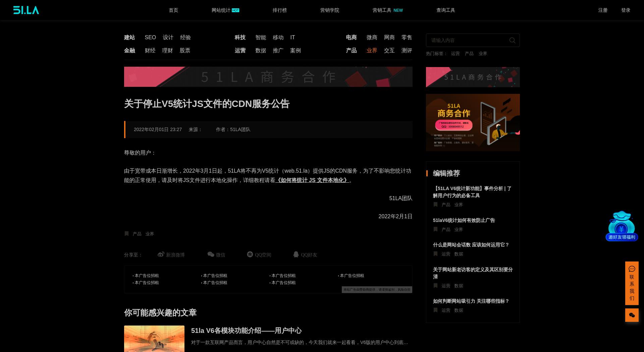The image size is (644, 352).
Task: Select the 移动 subcategory
Action: point(278,37)
